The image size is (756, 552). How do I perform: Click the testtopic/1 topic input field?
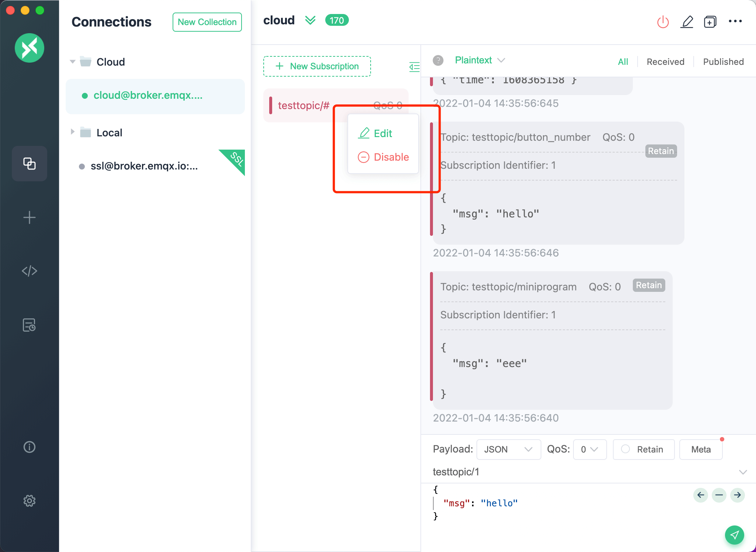pos(583,472)
